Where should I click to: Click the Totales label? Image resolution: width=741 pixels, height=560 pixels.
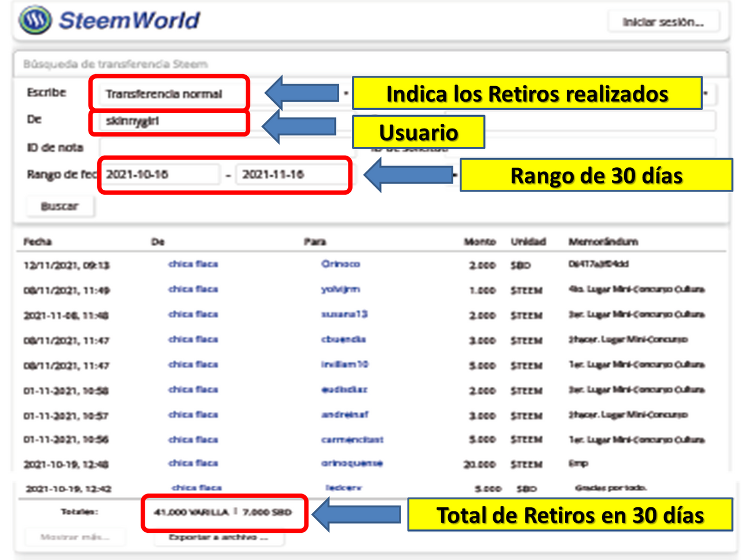pos(80,512)
